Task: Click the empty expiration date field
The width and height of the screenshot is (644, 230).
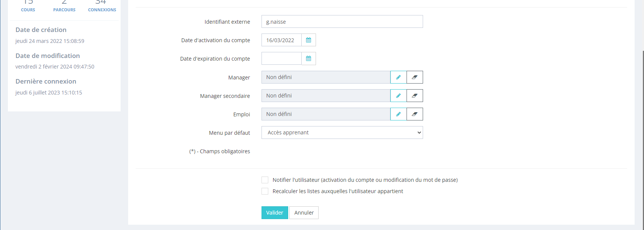Action: (281, 59)
